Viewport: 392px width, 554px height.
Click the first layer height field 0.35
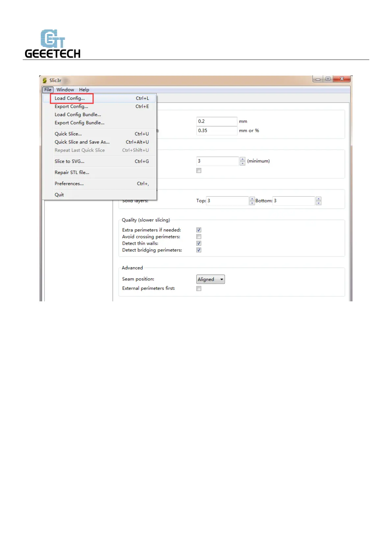coord(217,131)
